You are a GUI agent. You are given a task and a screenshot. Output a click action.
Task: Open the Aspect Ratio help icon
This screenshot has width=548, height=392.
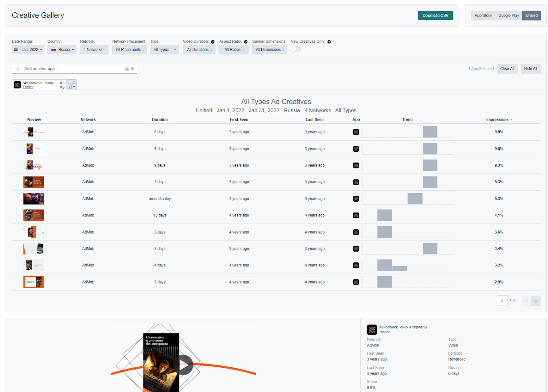click(246, 42)
